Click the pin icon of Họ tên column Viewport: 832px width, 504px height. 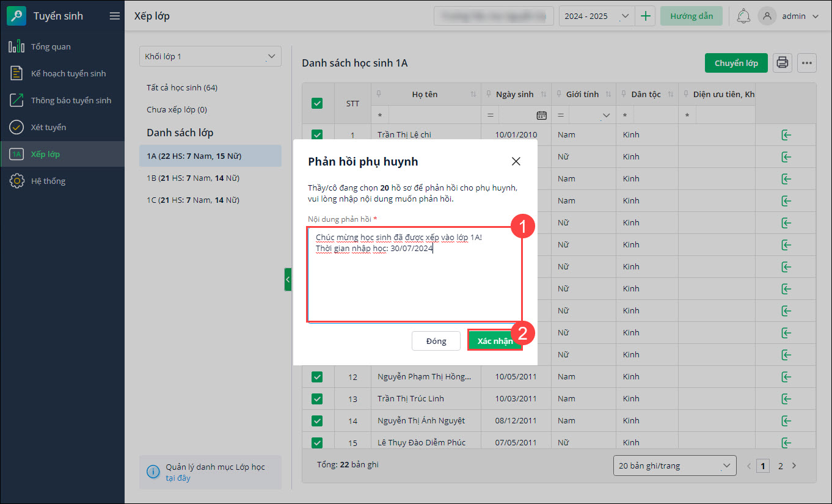click(379, 94)
